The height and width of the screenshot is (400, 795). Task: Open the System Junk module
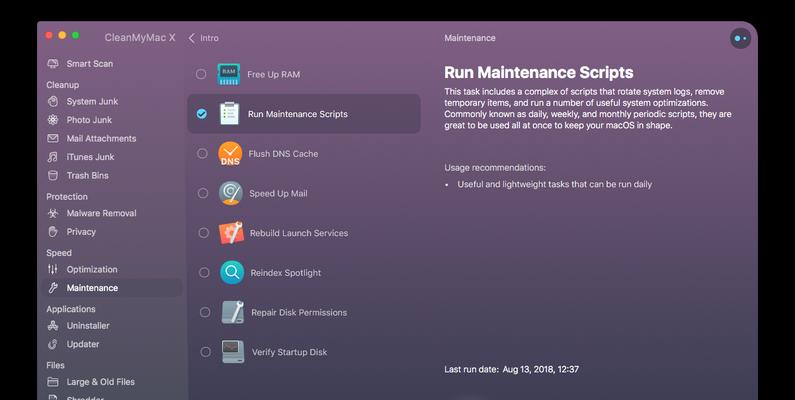pyautogui.click(x=92, y=101)
